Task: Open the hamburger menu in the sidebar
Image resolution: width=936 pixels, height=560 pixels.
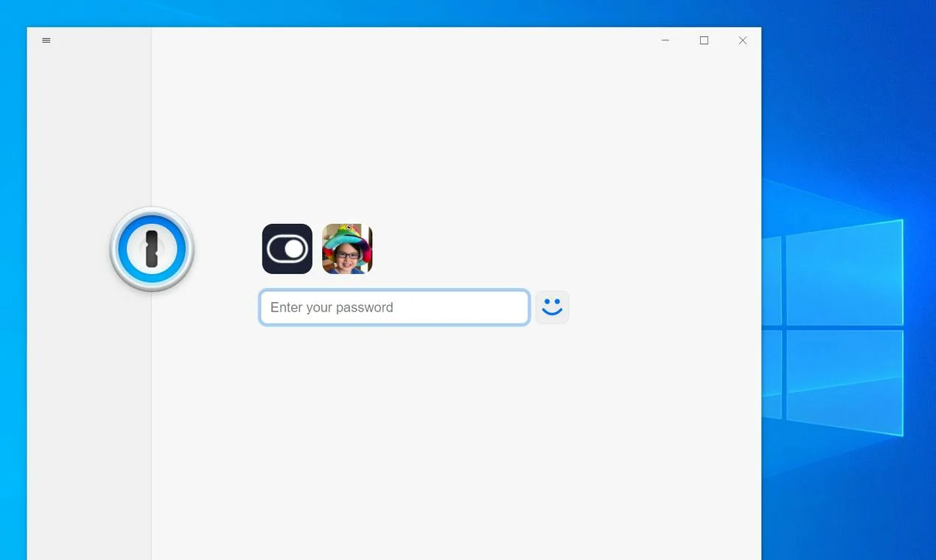Action: (x=46, y=41)
